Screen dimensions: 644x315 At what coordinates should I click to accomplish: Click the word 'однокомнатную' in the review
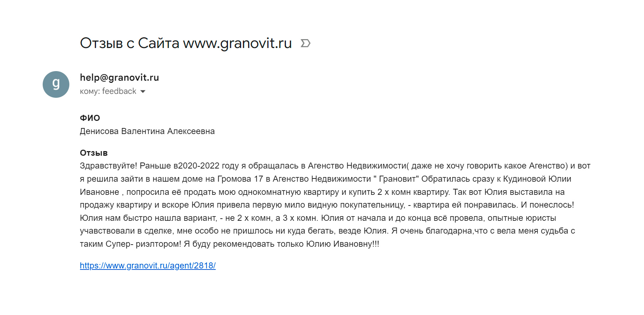click(x=270, y=192)
